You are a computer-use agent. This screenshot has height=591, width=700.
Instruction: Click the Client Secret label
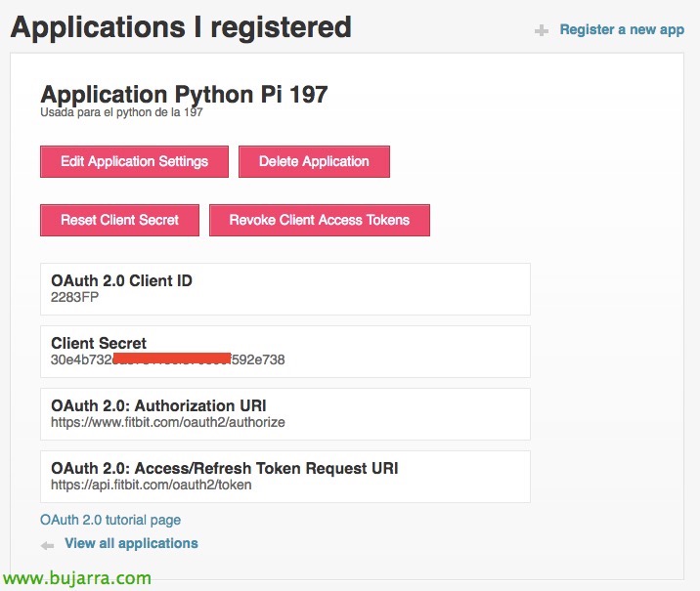[99, 343]
